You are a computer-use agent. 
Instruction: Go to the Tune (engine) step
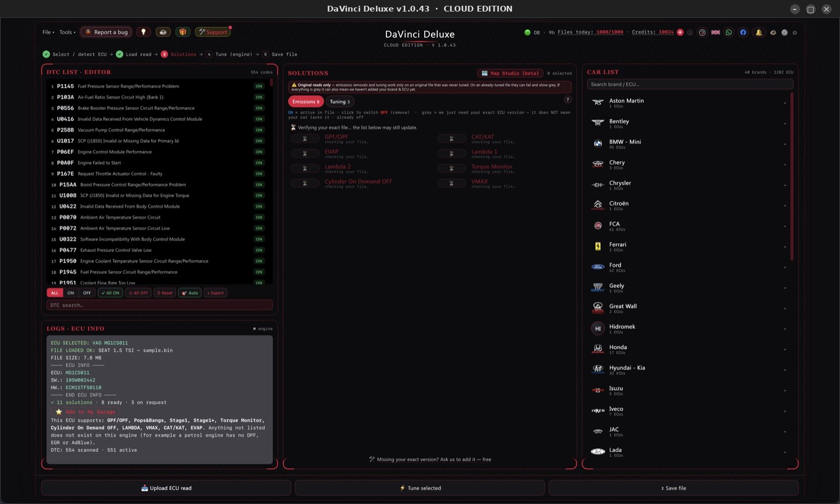pyautogui.click(x=229, y=54)
